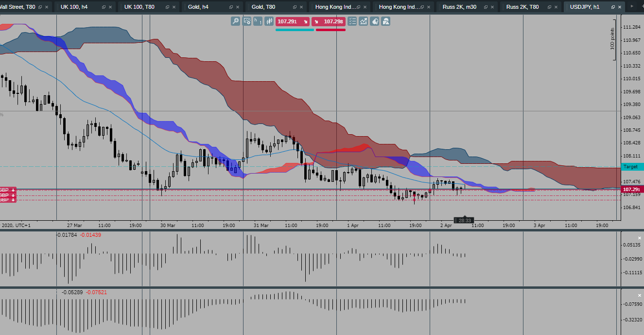The width and height of the screenshot is (644, 335).
Task: Click the head profile icon in toolbar
Action: pos(375,21)
